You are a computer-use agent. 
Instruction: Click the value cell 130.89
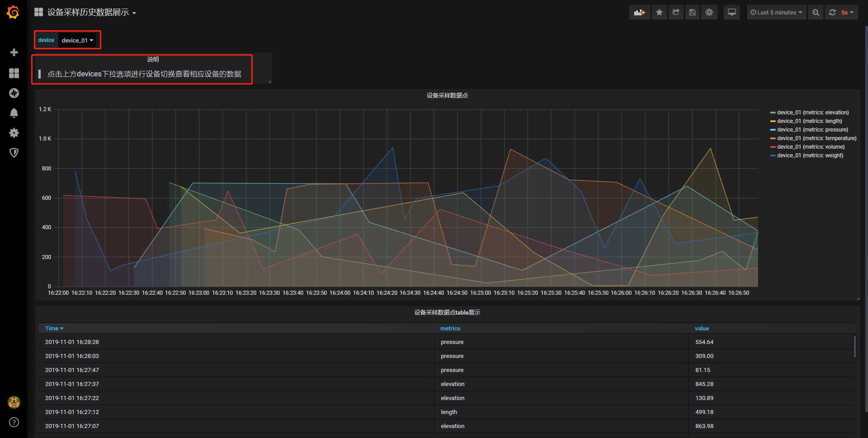click(704, 398)
